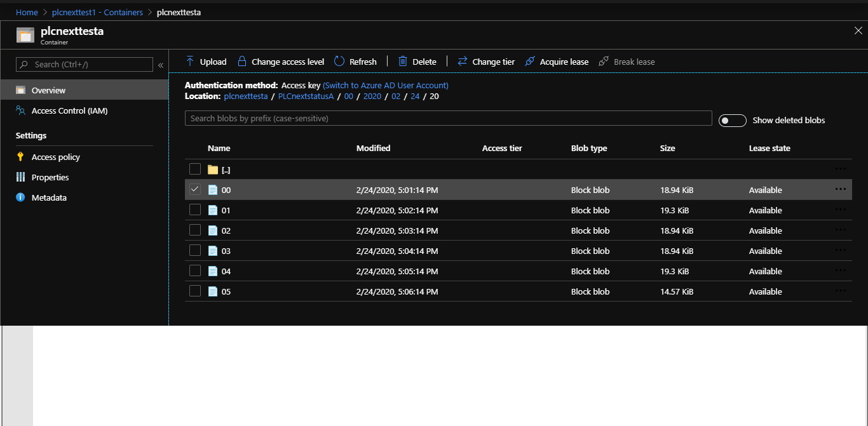Sort by the Size column header

pyautogui.click(x=668, y=148)
